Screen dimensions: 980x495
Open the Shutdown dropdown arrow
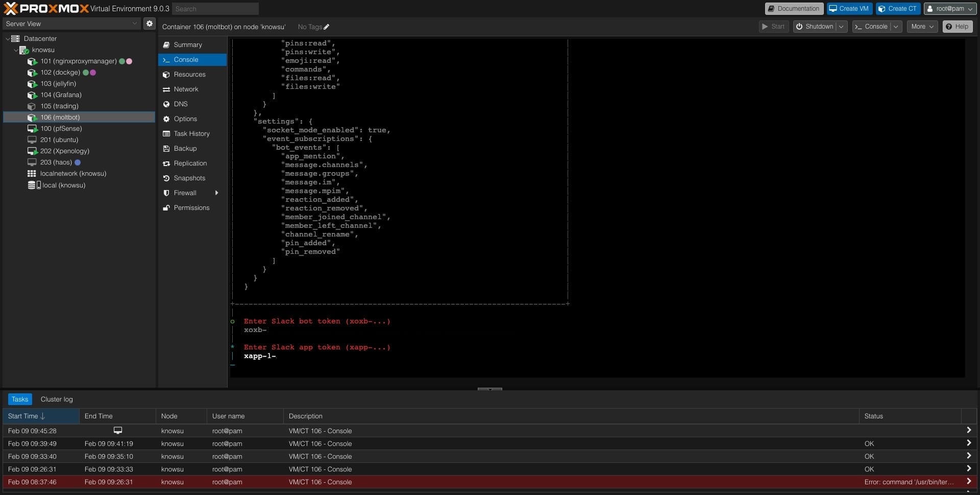[841, 27]
